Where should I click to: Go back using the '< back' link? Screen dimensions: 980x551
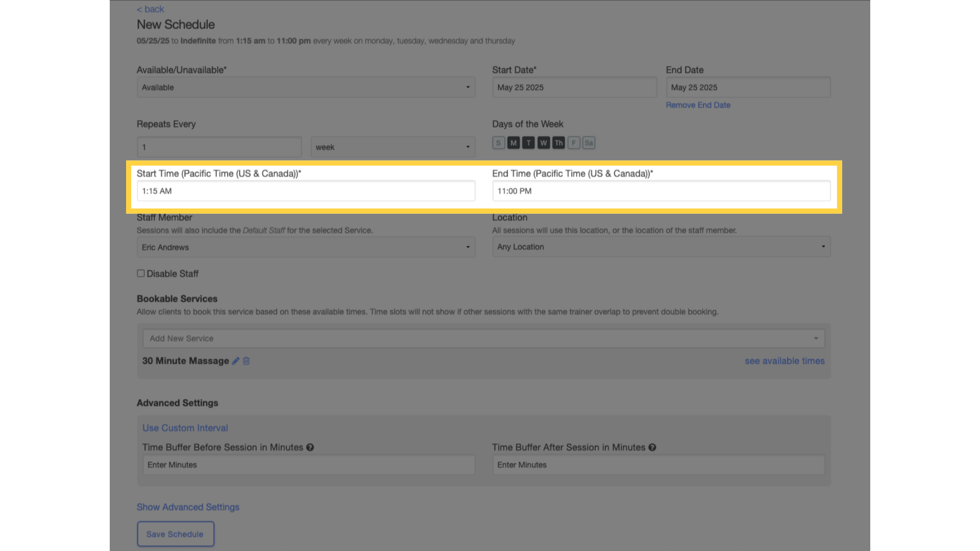pyautogui.click(x=151, y=9)
